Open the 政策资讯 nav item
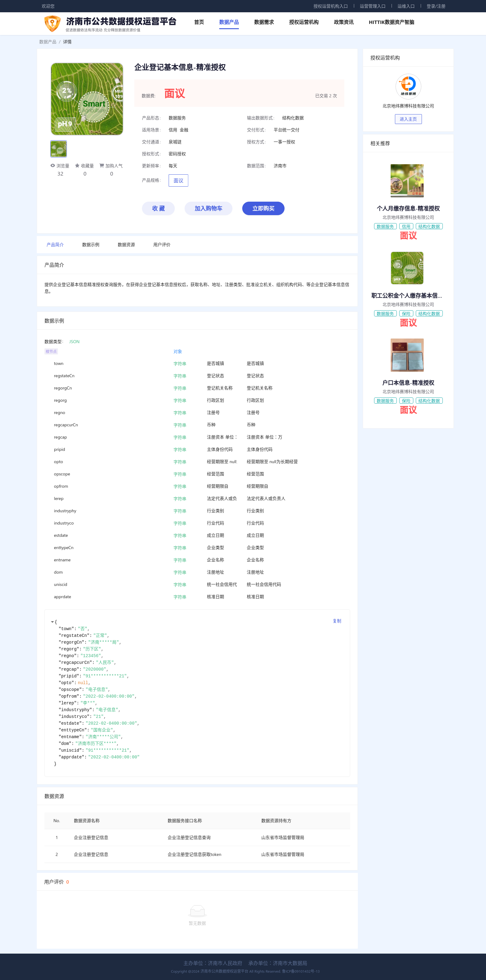This screenshot has height=980, width=486. (343, 22)
